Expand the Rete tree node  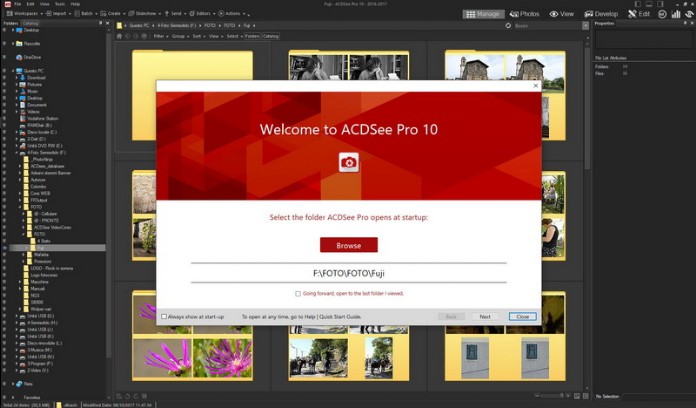(13, 384)
